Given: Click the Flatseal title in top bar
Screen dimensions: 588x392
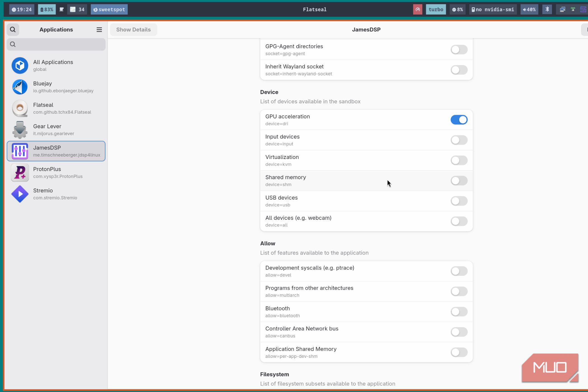Looking at the screenshot, I should coord(315,10).
